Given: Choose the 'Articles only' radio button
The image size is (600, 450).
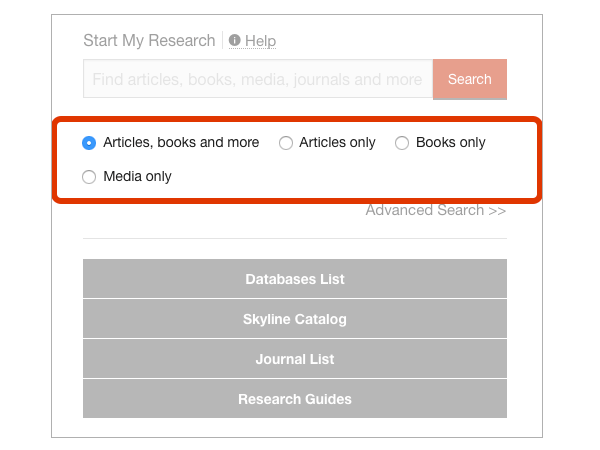Looking at the screenshot, I should tap(286, 143).
